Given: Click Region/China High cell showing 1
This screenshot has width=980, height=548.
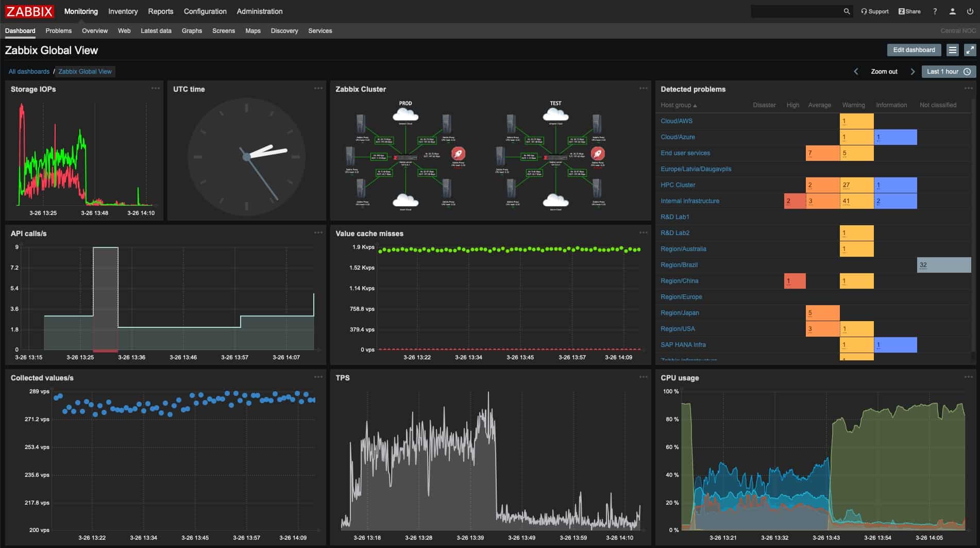Looking at the screenshot, I should pos(795,281).
